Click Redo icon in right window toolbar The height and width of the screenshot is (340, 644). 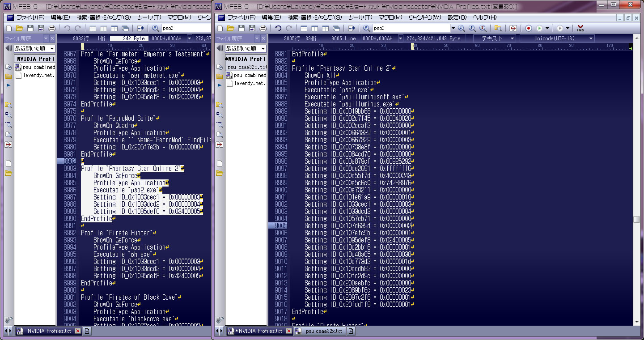(x=289, y=28)
